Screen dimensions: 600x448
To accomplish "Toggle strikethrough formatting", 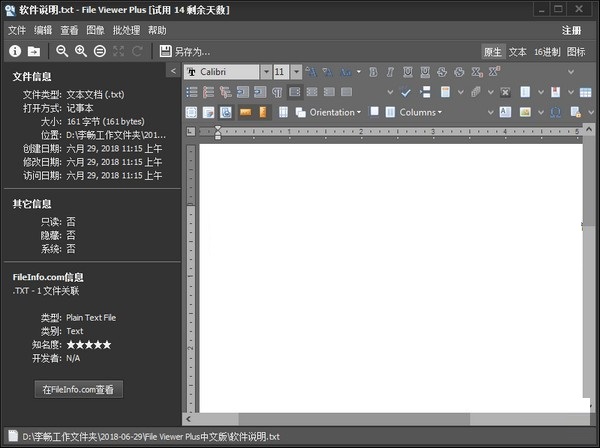I will [442, 72].
